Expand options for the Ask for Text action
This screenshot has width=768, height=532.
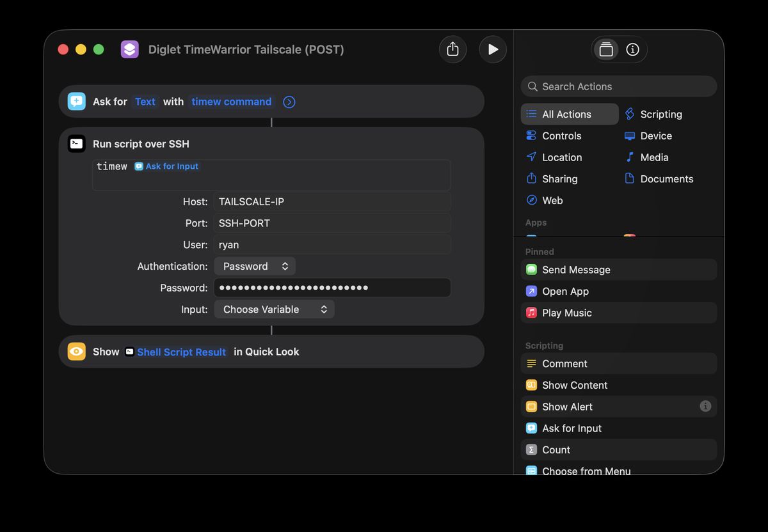pyautogui.click(x=289, y=102)
